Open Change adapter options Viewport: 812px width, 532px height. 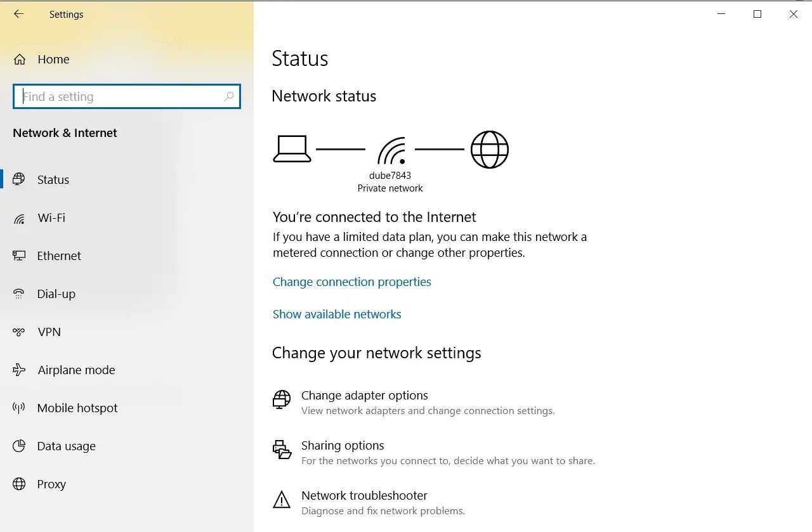(x=364, y=396)
